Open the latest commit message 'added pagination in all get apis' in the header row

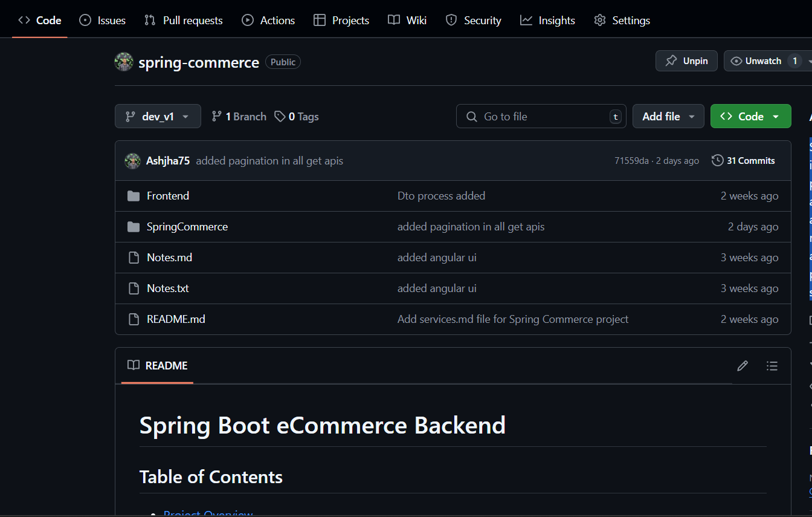[269, 161]
